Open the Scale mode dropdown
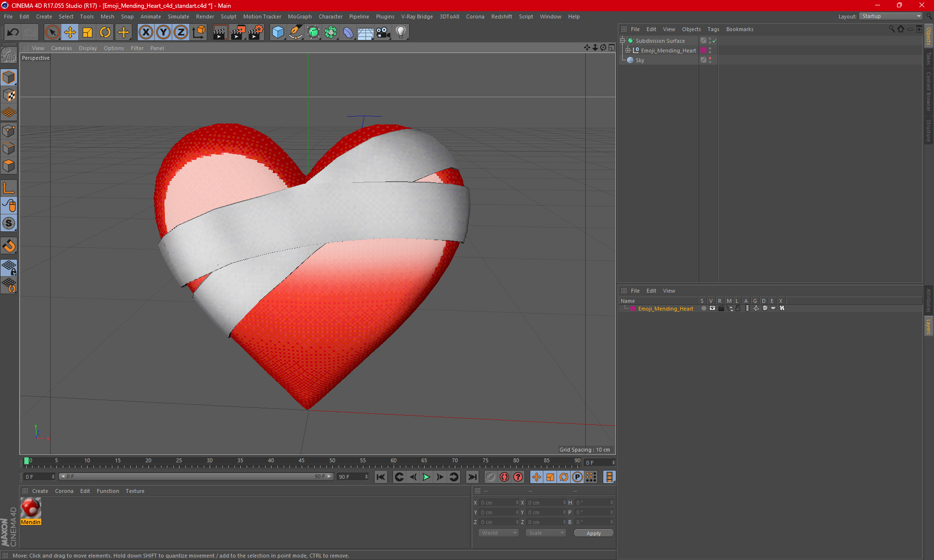Image resolution: width=934 pixels, height=560 pixels. (546, 533)
